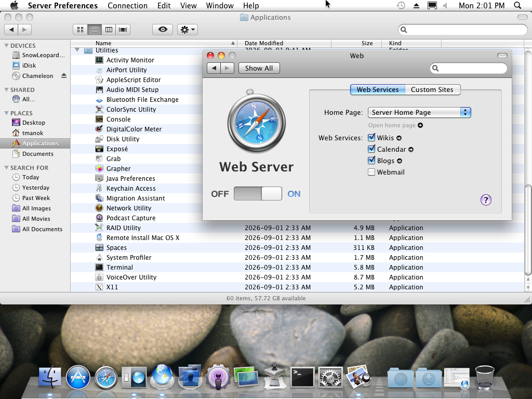The width and height of the screenshot is (532, 399).
Task: Select the DigitalColor Meter icon
Action: [x=99, y=129]
